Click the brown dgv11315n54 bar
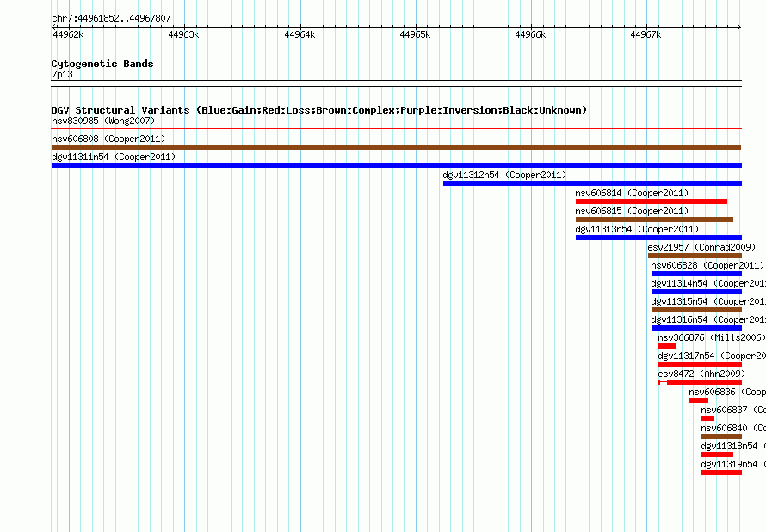766x532 pixels. pos(696,310)
